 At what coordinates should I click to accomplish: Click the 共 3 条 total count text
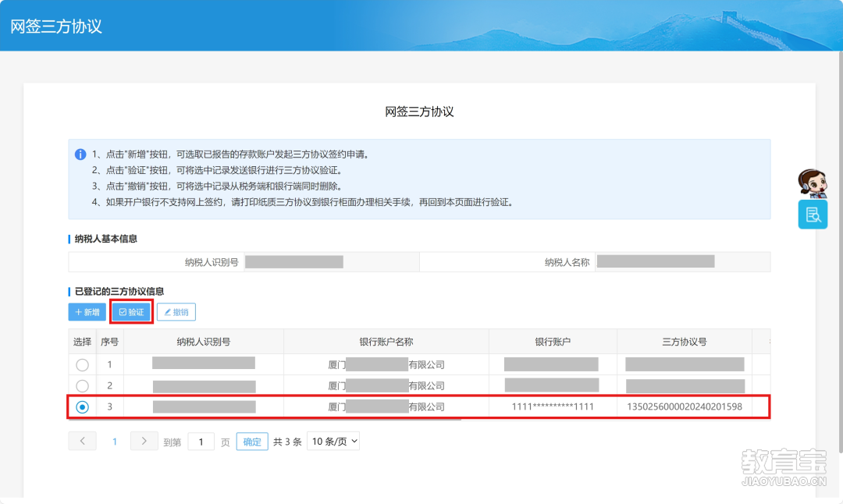point(287,442)
